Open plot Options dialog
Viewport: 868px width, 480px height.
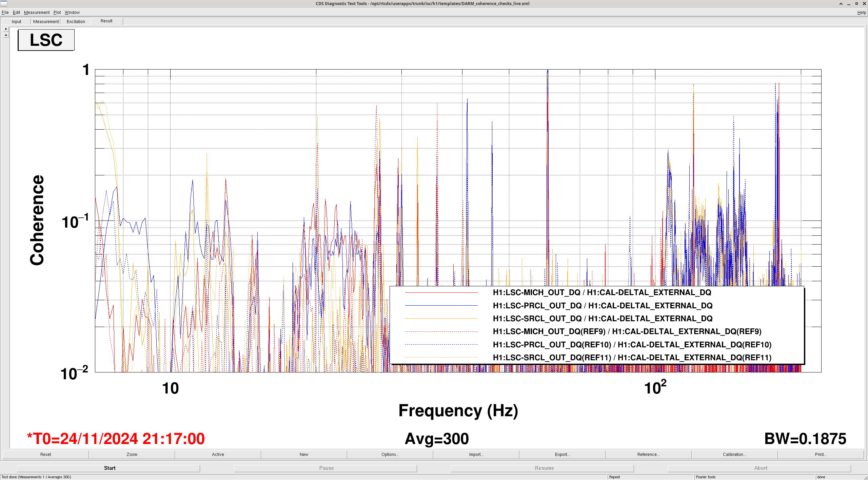(390, 455)
